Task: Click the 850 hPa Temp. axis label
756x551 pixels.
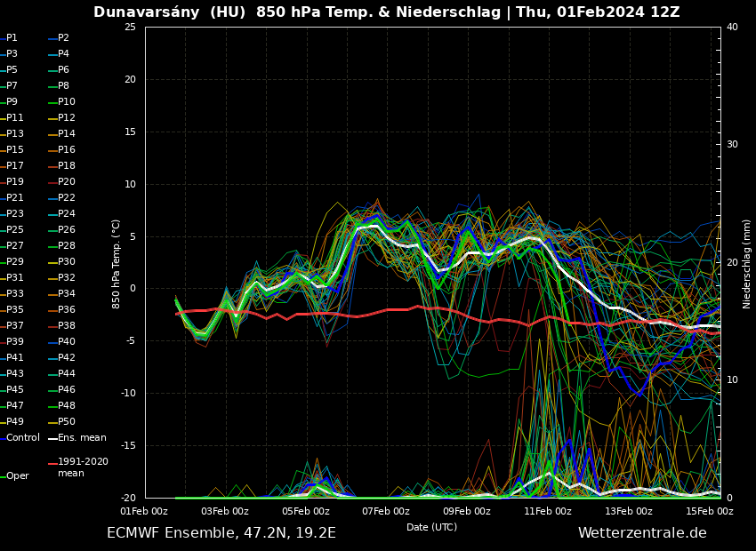Action: click(117, 264)
